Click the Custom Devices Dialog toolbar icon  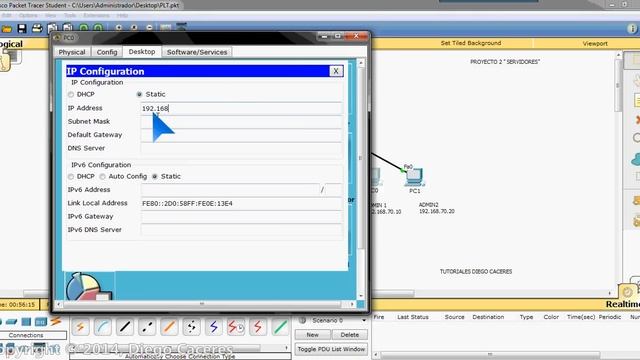click(181, 27)
